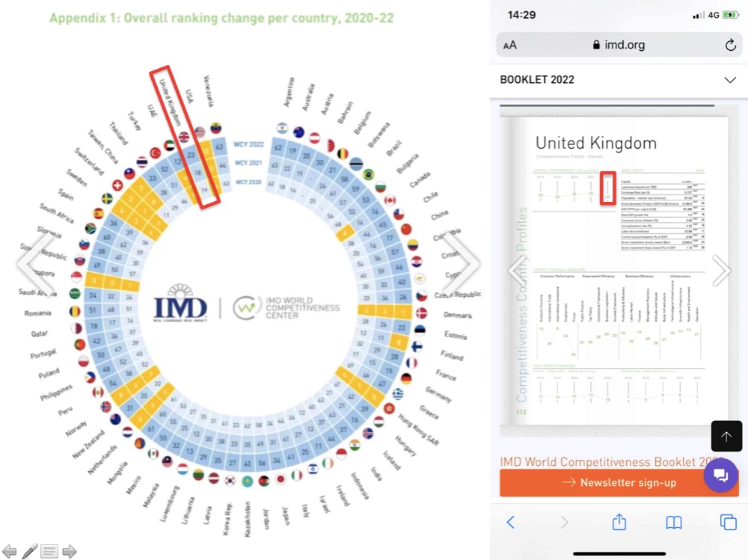The image size is (748, 560).
Task: Go to previous slide arrow at bottom-left
Action: (9, 552)
